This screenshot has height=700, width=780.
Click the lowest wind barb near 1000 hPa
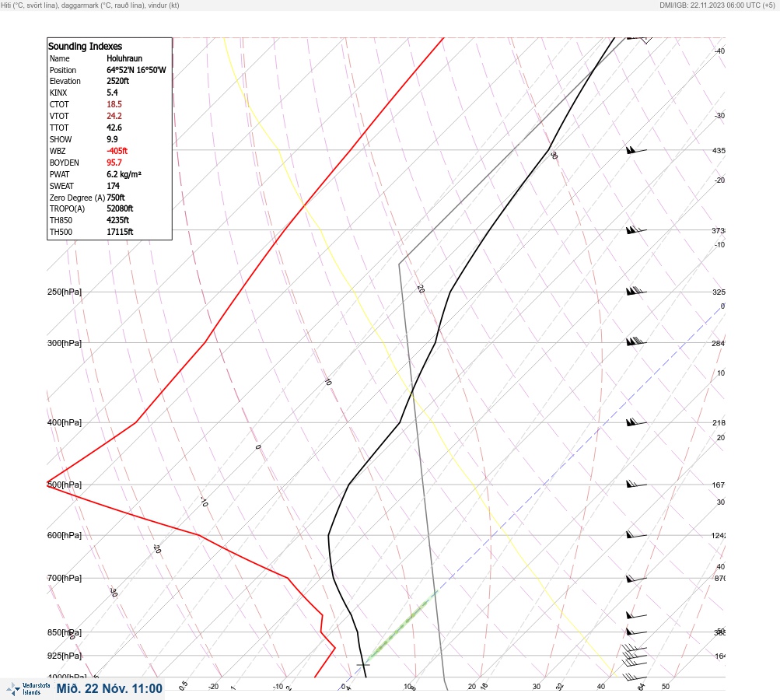[x=635, y=677]
